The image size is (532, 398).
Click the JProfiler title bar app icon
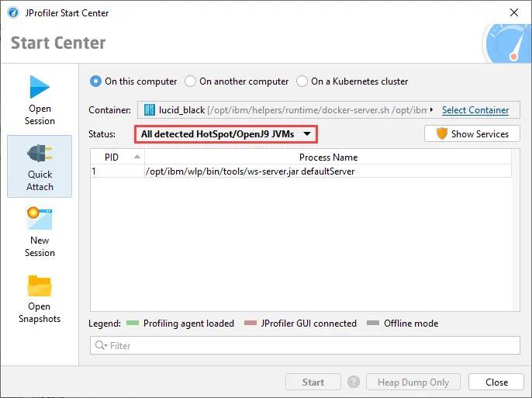tap(14, 13)
